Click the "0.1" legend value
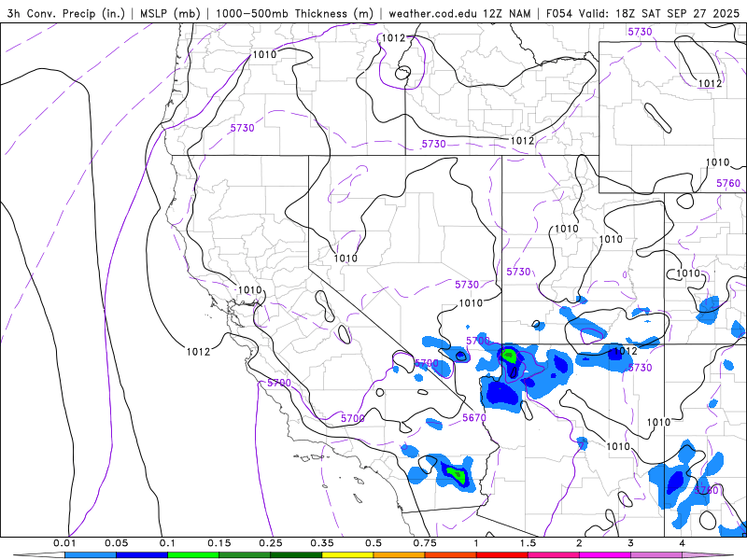Viewport: 747px width, 560px height. [167, 543]
